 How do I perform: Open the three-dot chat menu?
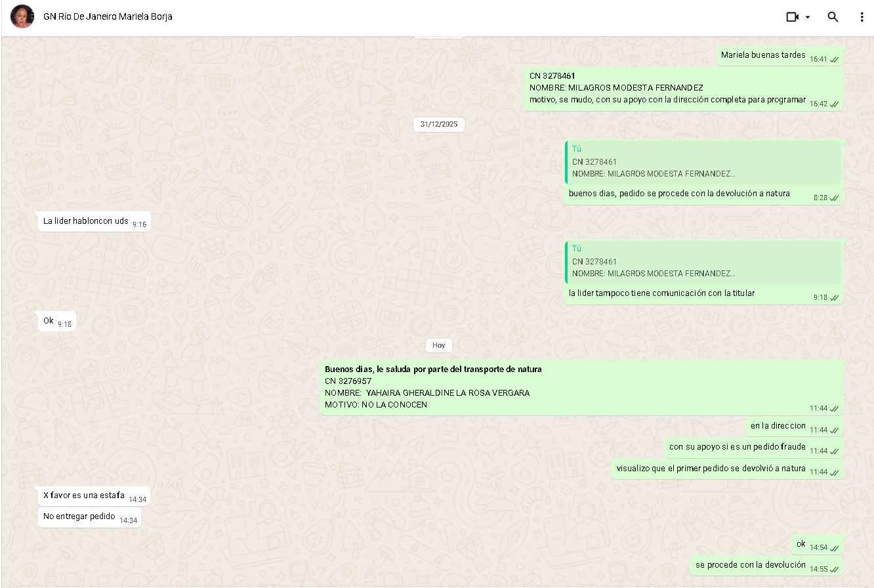(862, 17)
